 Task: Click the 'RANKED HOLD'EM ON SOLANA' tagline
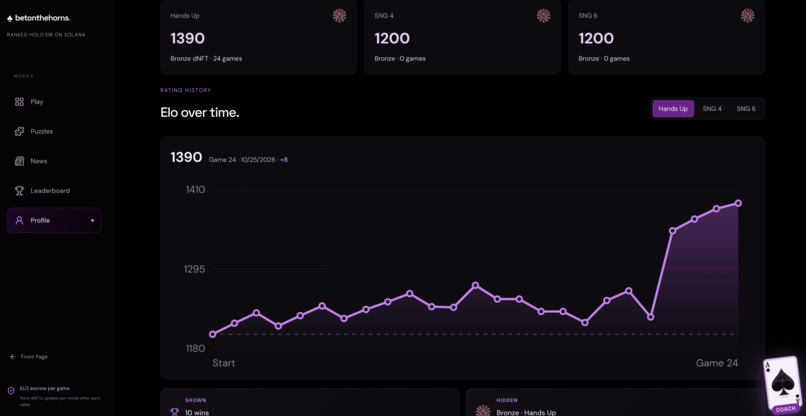[x=46, y=35]
